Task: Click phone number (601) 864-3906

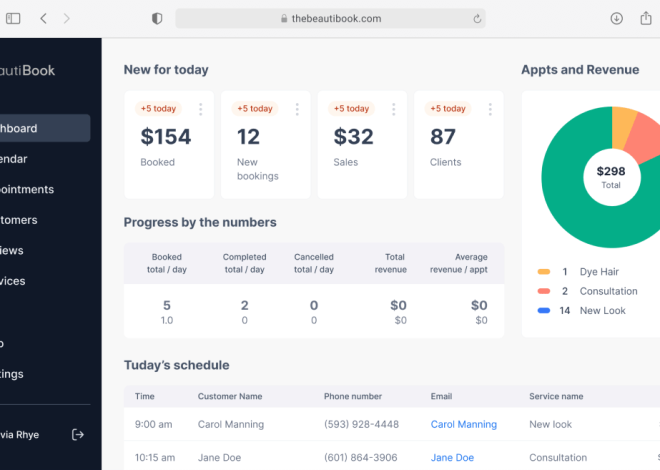Action: [360, 457]
